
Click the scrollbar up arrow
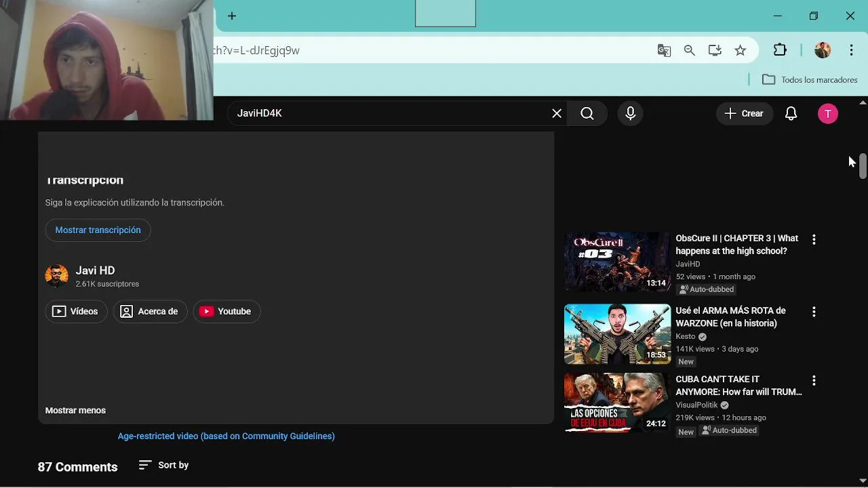coord(863,102)
